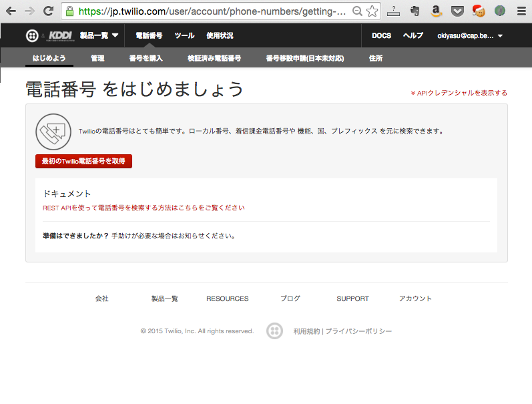Open the Amazon extension icon
Image resolution: width=532 pixels, height=404 pixels.
tap(436, 11)
